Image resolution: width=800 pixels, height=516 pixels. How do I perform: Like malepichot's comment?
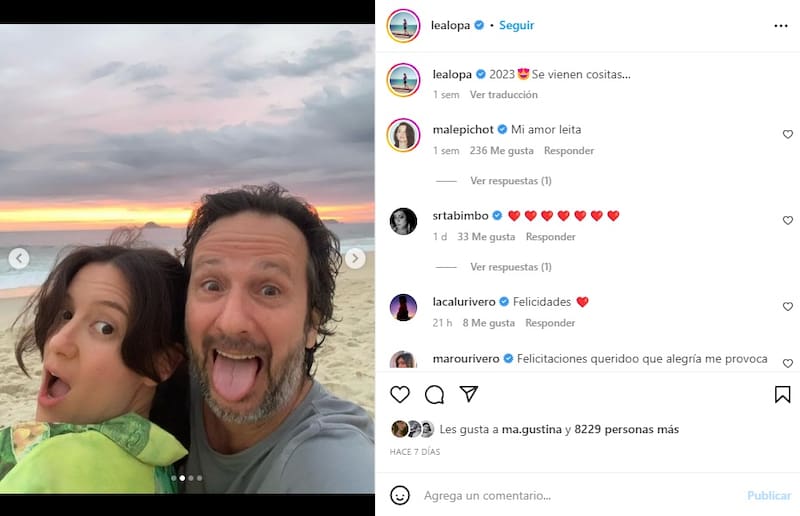pos(787,134)
